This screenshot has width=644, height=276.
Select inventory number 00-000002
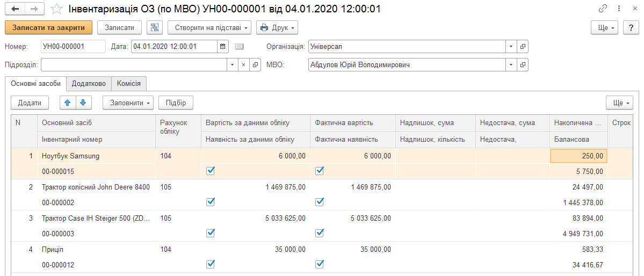[x=97, y=202]
